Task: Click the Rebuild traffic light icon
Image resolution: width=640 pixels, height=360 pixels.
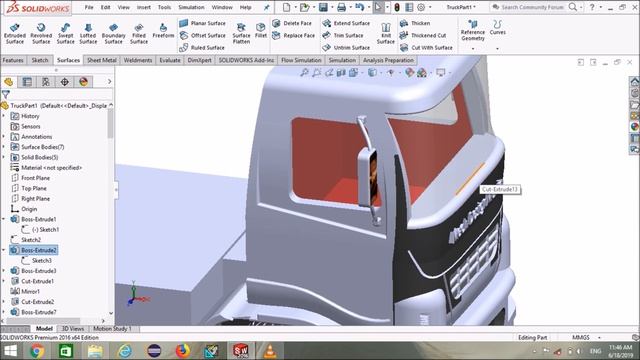Action: (397, 7)
